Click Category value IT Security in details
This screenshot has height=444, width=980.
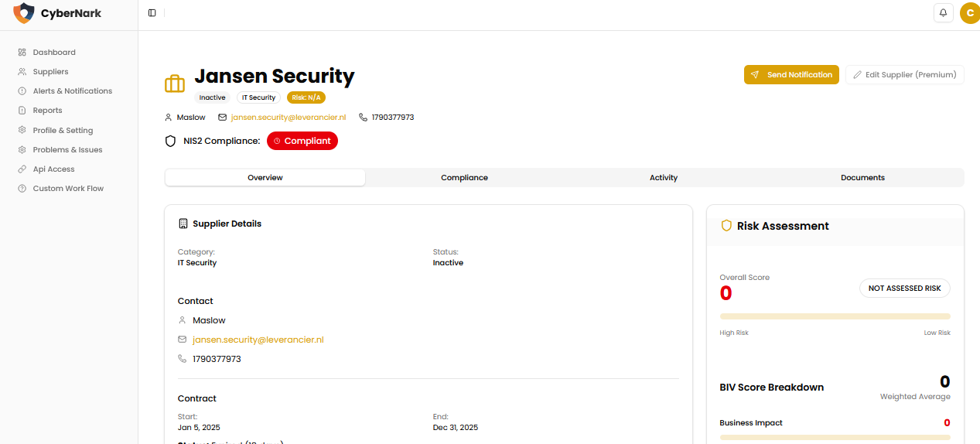[x=197, y=263]
